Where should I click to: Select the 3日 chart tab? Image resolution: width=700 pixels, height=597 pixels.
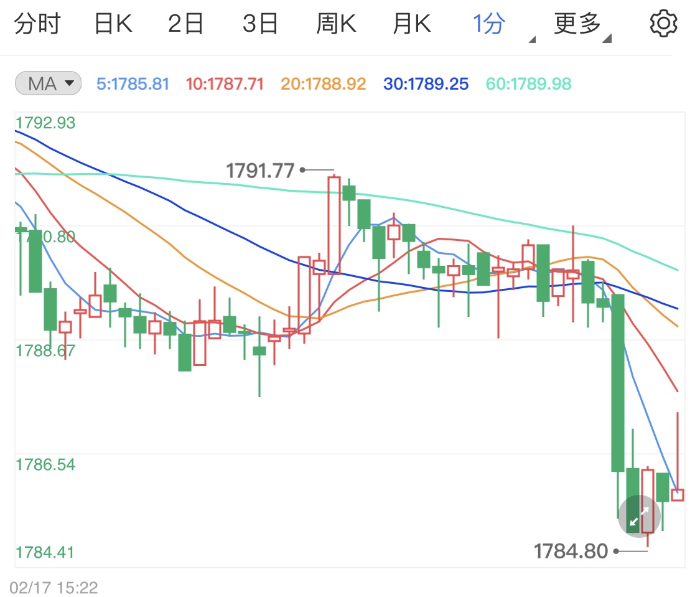click(260, 22)
